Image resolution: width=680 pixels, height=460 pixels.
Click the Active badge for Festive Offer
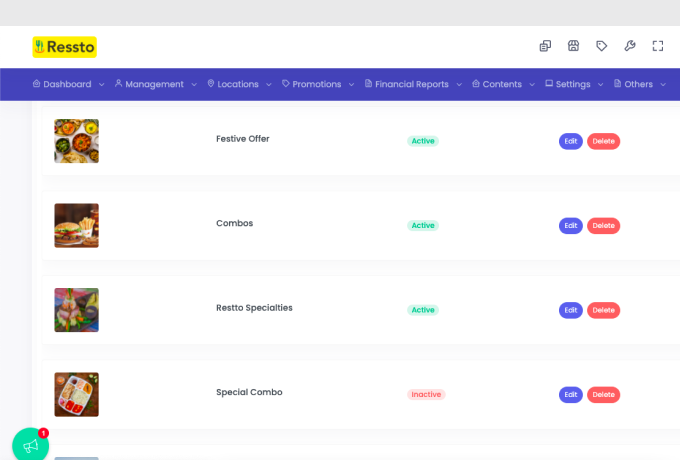pyautogui.click(x=423, y=141)
